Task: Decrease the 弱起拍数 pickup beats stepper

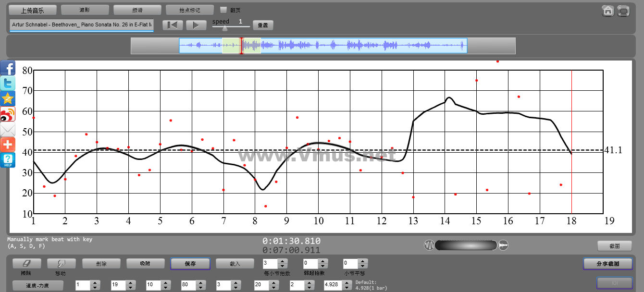Action: click(323, 266)
